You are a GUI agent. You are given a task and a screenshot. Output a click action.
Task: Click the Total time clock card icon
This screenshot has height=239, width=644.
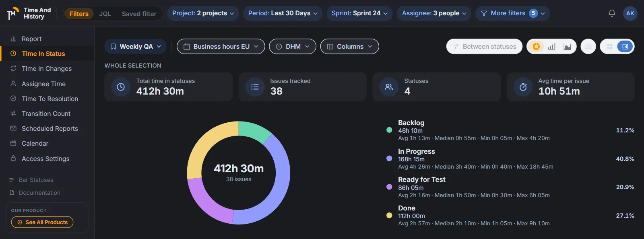pyautogui.click(x=121, y=87)
